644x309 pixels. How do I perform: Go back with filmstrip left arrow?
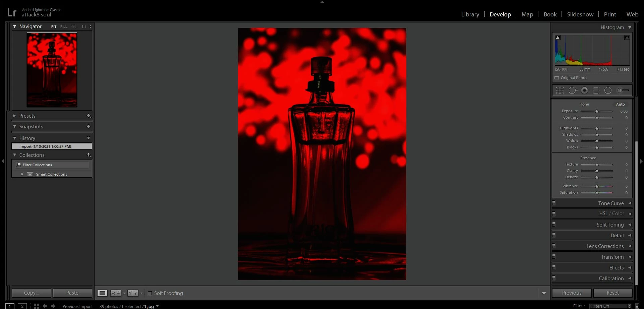(x=45, y=306)
